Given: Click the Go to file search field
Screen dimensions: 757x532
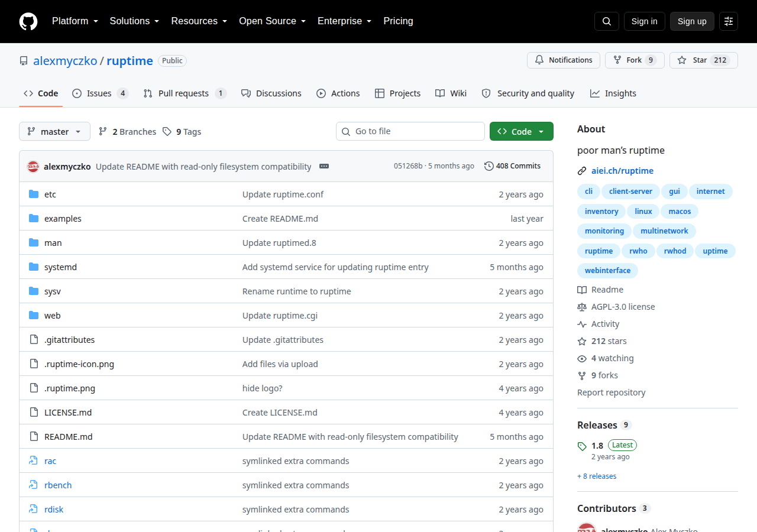Looking at the screenshot, I should (x=410, y=131).
